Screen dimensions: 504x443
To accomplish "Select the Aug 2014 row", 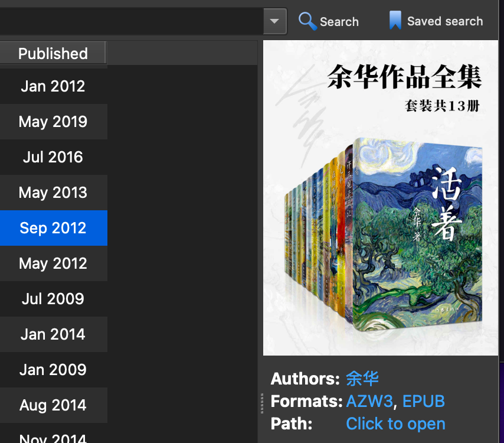I will (x=53, y=405).
